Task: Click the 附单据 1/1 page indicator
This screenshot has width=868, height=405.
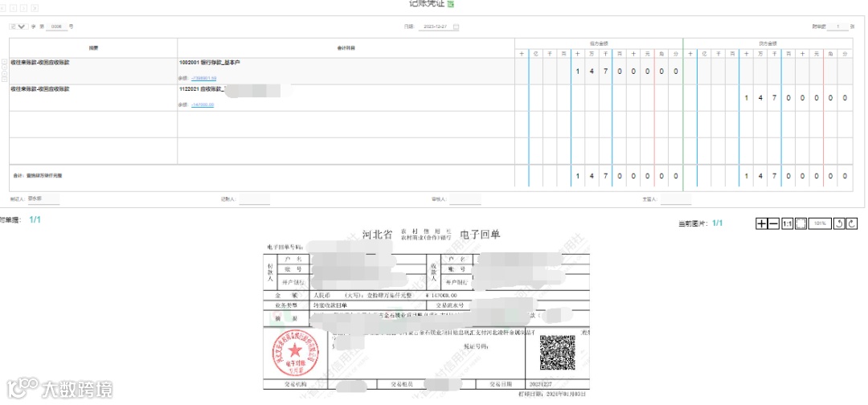Action: point(35,219)
